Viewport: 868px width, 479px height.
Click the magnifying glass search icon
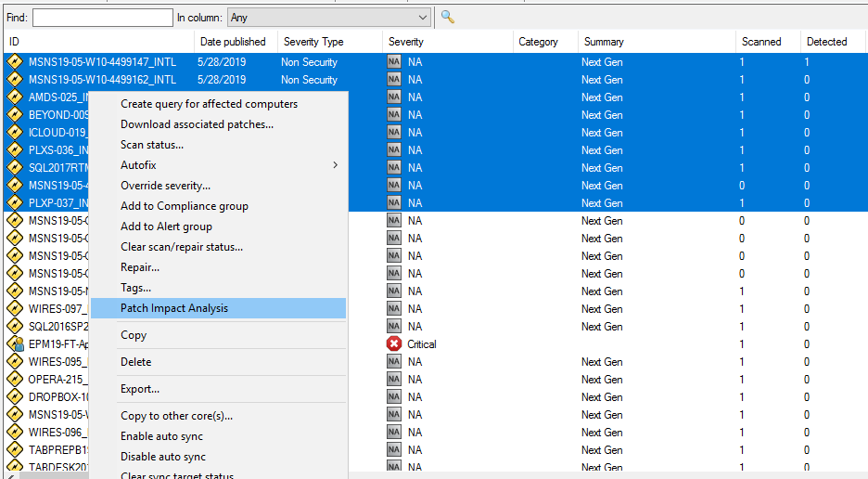coord(447,17)
